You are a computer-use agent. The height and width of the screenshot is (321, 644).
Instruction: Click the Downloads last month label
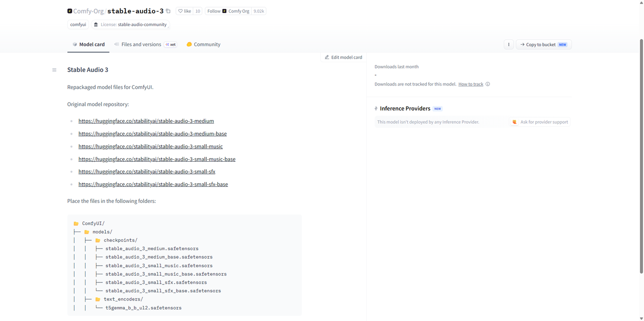(396, 67)
